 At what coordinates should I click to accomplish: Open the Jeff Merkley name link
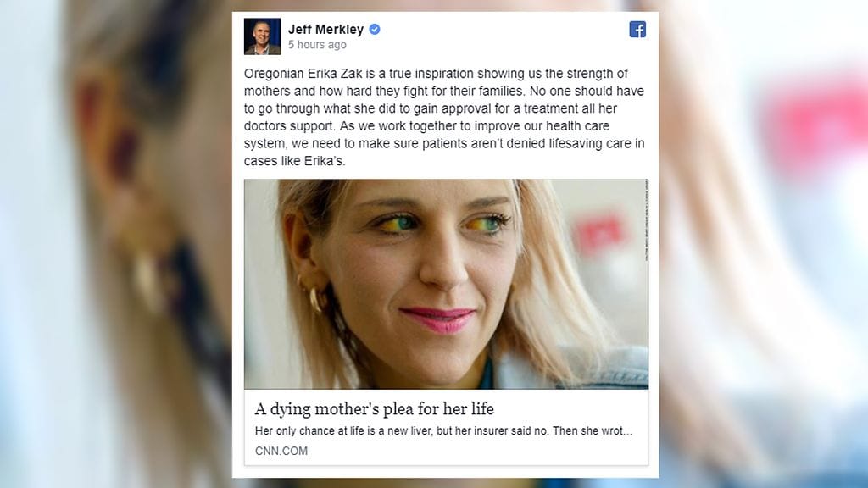(325, 30)
